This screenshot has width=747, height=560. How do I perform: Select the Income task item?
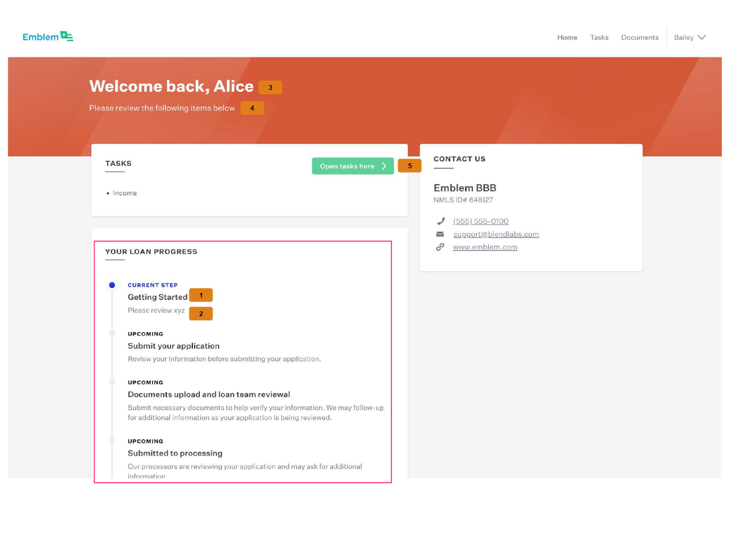125,193
